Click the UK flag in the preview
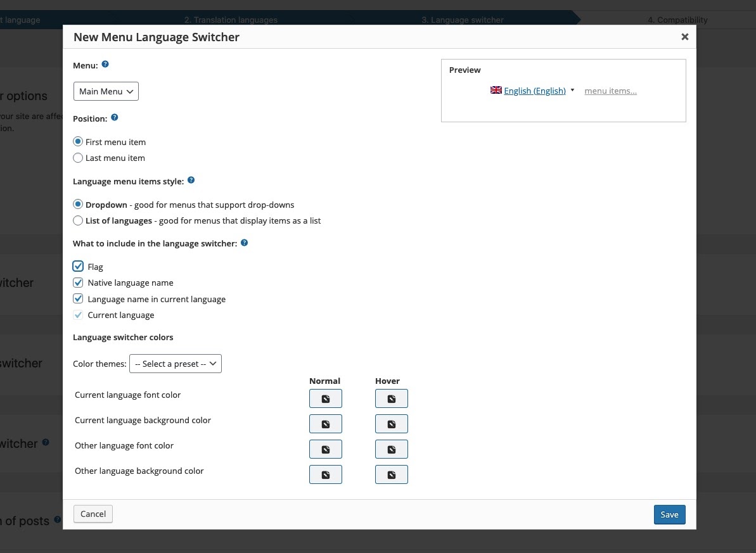 496,91
